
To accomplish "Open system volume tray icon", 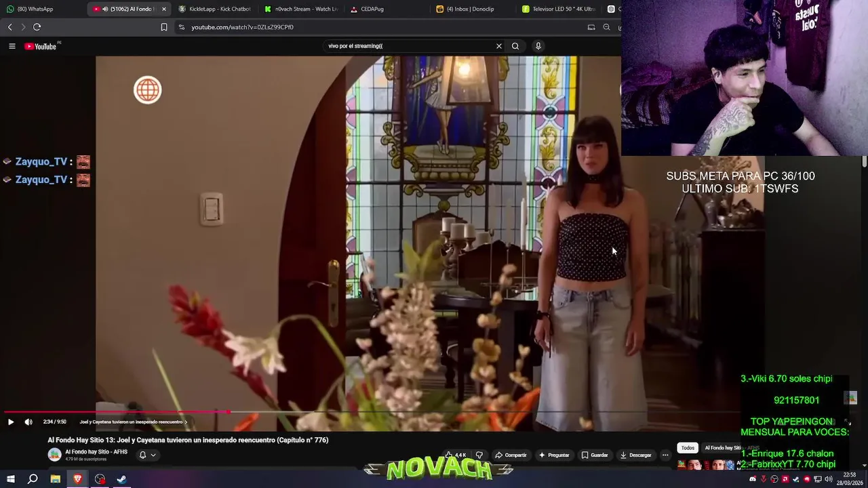I will [829, 479].
